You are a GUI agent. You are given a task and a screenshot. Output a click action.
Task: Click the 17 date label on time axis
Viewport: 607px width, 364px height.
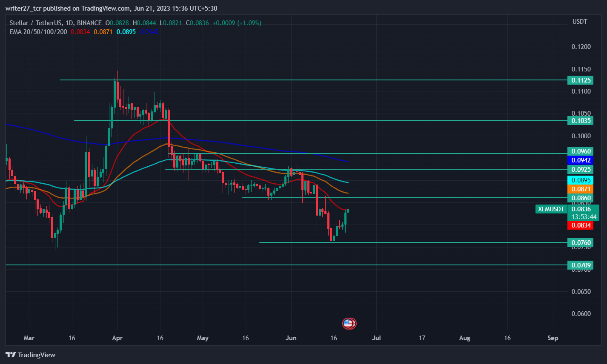tap(422, 338)
